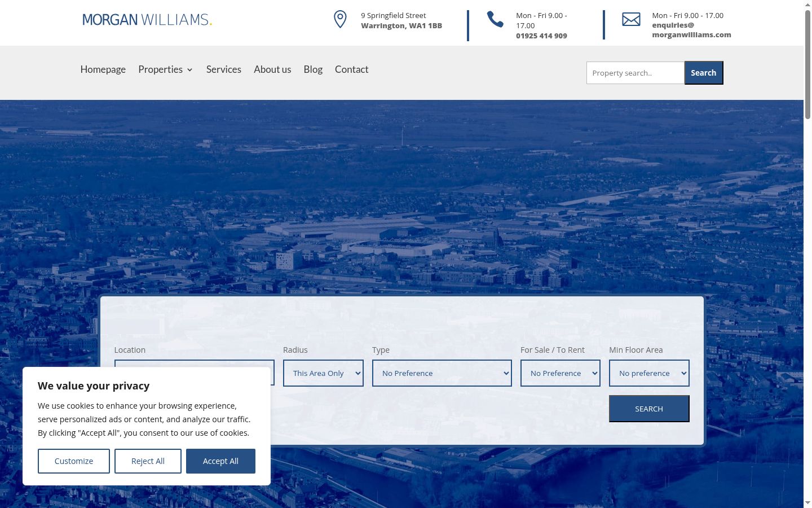Click the Morgan Williams logo
This screenshot has width=812, height=508.
pyautogui.click(x=147, y=20)
